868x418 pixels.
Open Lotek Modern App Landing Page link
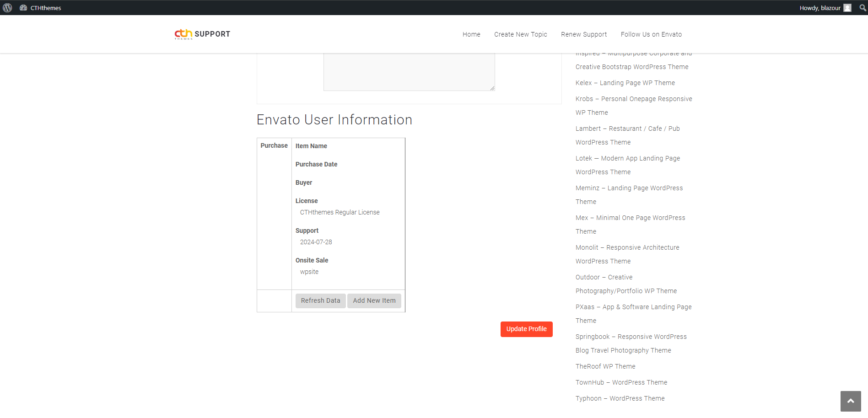tap(628, 165)
